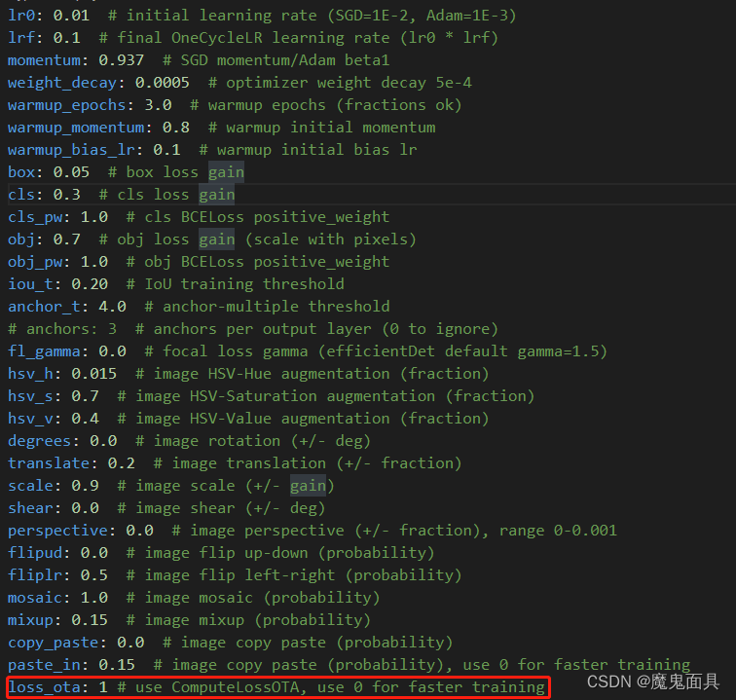736x700 pixels.
Task: Click the commented-out anchors line
Action: [x=253, y=329]
